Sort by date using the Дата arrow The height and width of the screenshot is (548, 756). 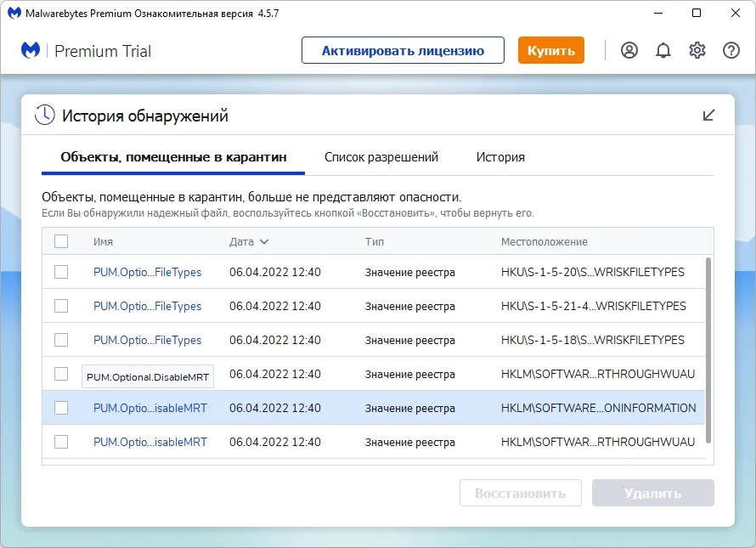(264, 241)
